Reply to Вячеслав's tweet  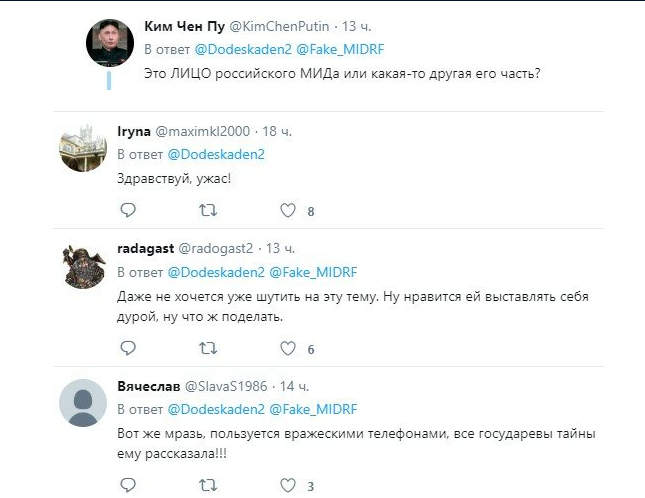[127, 486]
